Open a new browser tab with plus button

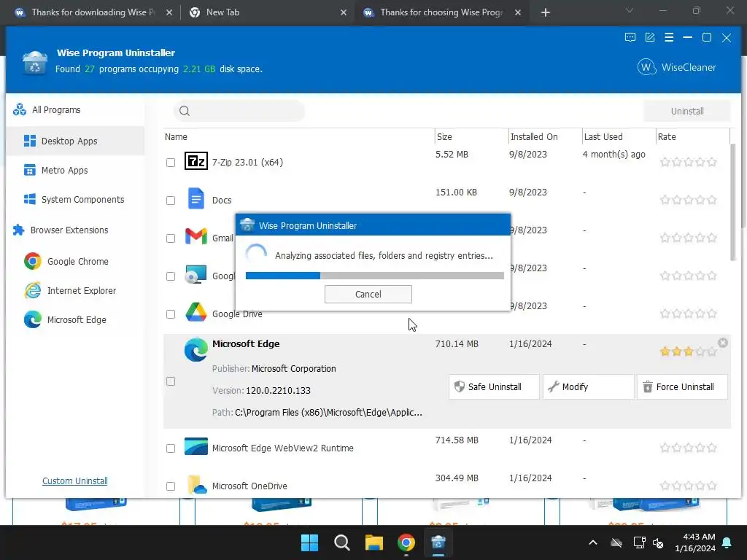tap(546, 13)
